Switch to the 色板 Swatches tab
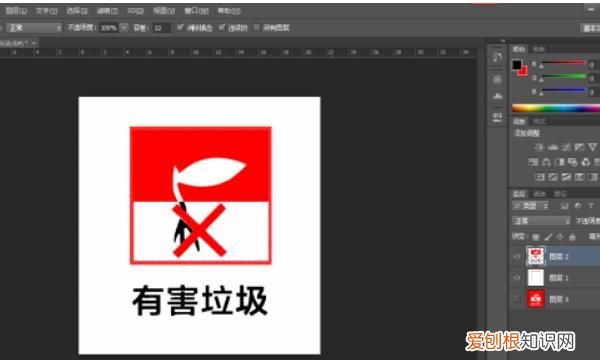600x360 pixels. click(x=539, y=49)
